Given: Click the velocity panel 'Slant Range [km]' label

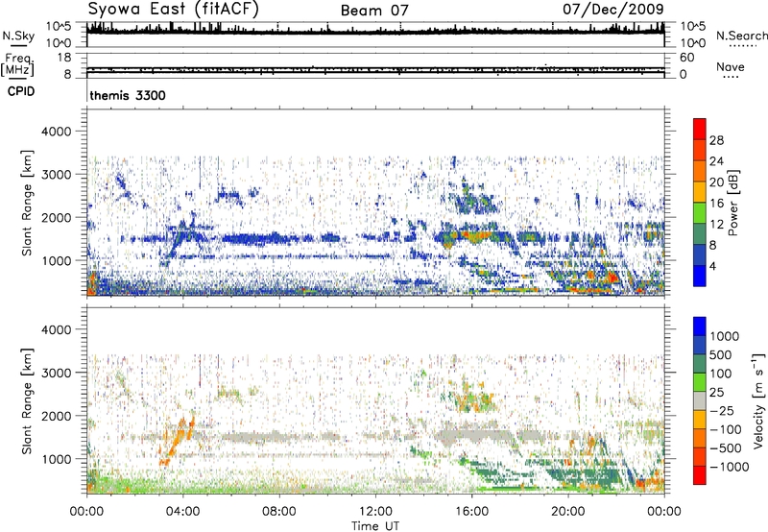Looking at the screenshot, I should coord(27,400).
